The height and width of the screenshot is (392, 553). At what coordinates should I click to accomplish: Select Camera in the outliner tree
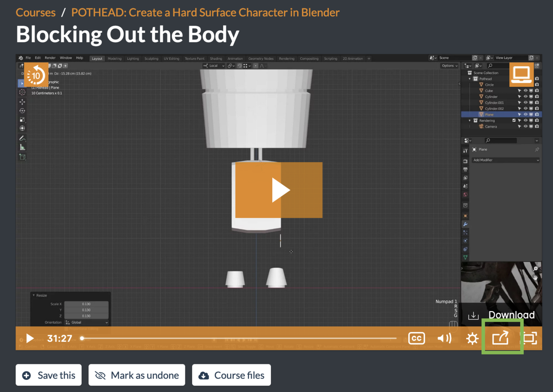(x=490, y=127)
